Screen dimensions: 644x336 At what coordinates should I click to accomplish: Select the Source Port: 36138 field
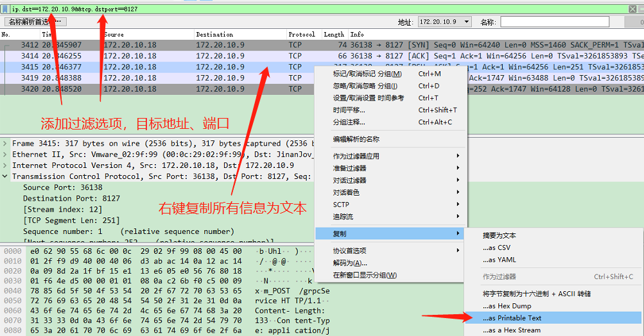click(x=63, y=187)
